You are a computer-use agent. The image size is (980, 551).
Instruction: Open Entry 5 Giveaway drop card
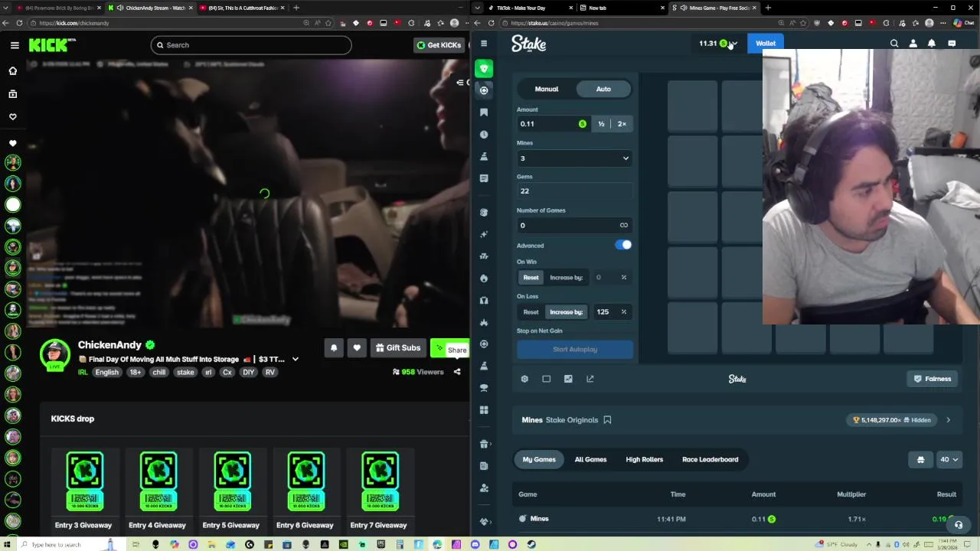pyautogui.click(x=231, y=491)
